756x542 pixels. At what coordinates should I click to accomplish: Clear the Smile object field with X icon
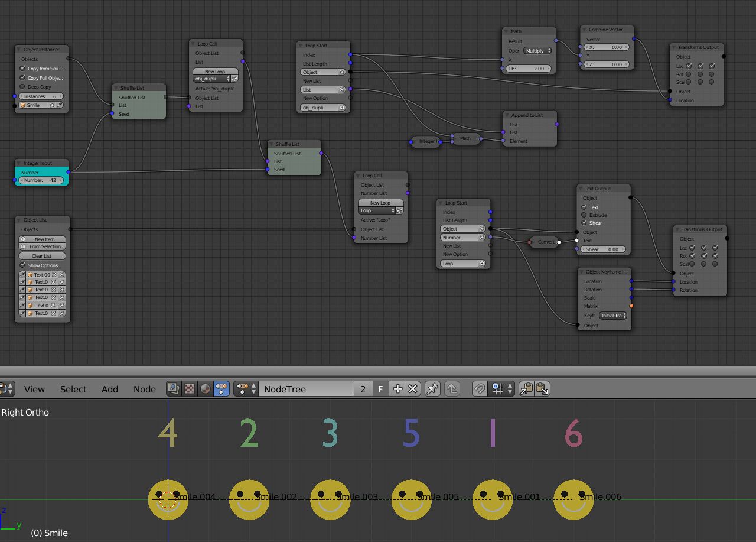click(51, 105)
